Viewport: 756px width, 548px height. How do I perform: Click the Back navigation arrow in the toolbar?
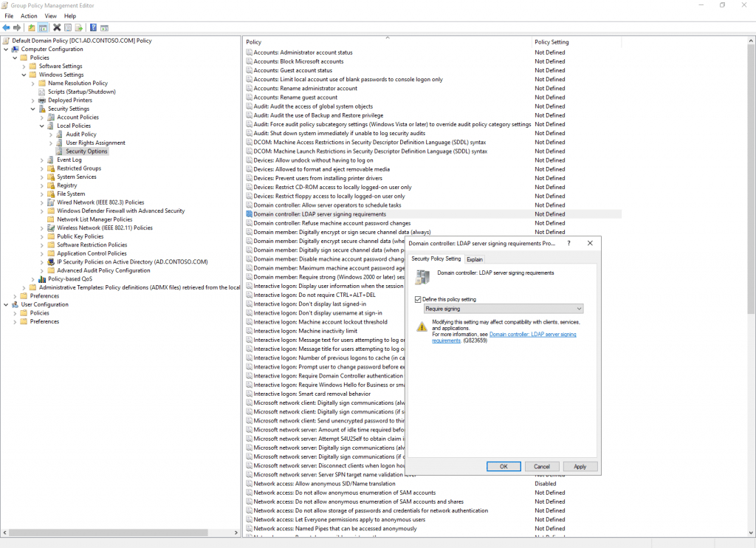coord(7,27)
